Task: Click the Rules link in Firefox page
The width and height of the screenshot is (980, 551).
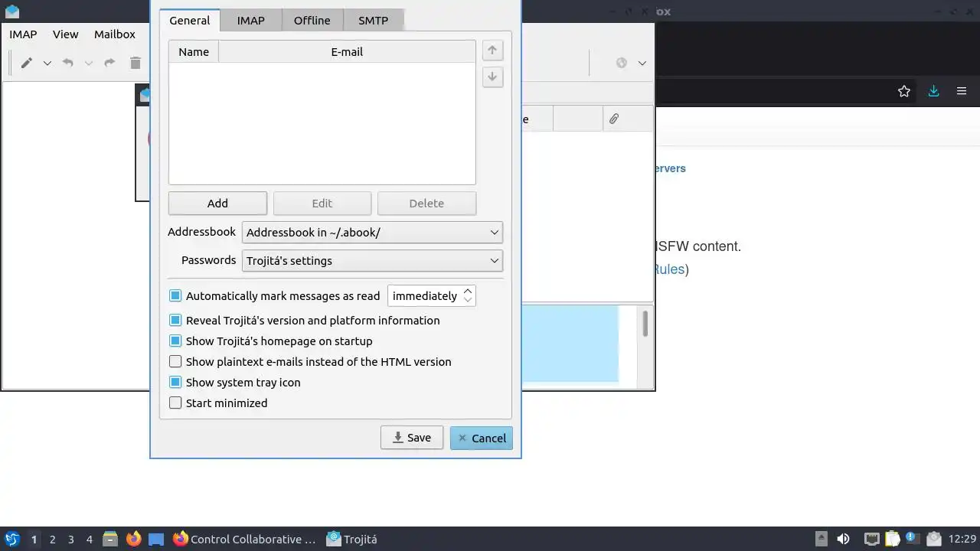Action: 668,269
